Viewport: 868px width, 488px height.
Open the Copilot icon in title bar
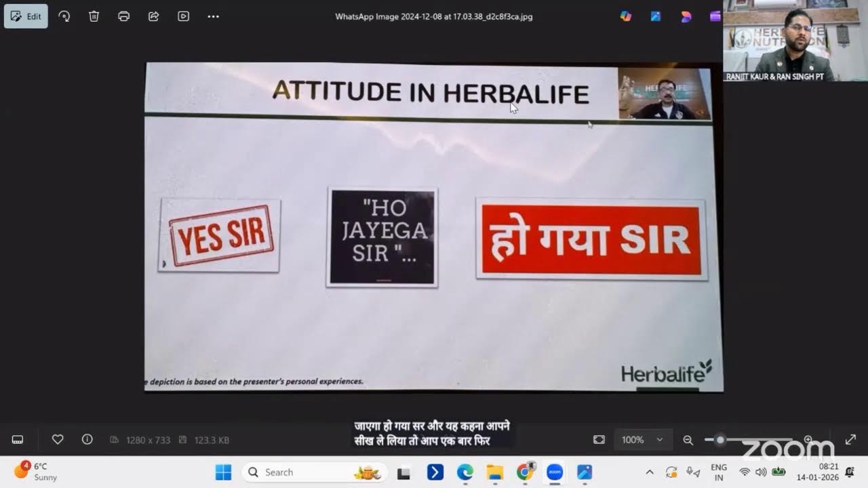point(626,16)
